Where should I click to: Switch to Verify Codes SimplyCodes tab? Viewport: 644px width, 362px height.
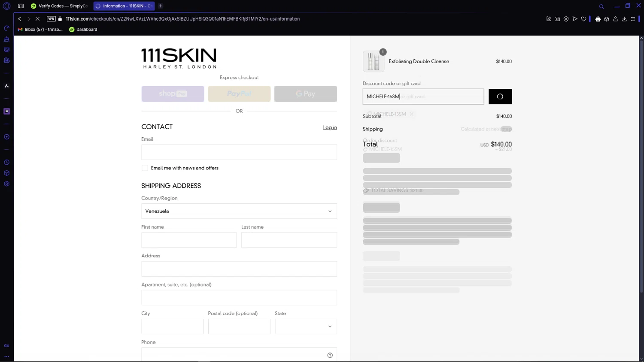tap(60, 6)
